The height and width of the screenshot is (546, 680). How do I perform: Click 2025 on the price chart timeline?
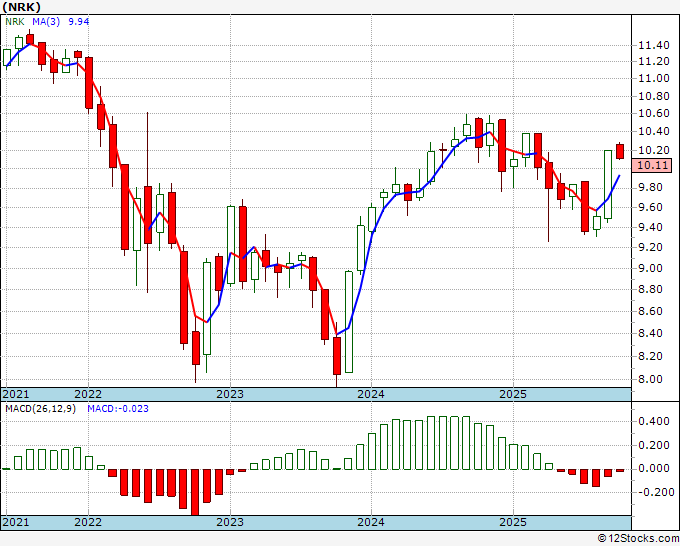pyautogui.click(x=513, y=394)
